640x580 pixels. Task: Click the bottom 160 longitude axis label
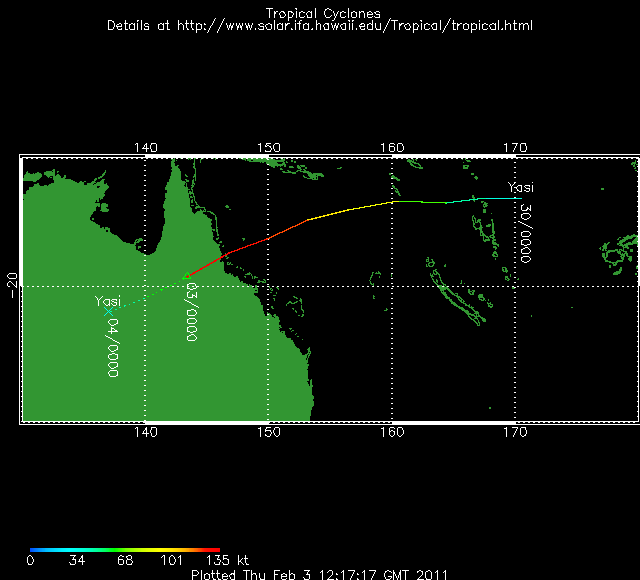392,432
